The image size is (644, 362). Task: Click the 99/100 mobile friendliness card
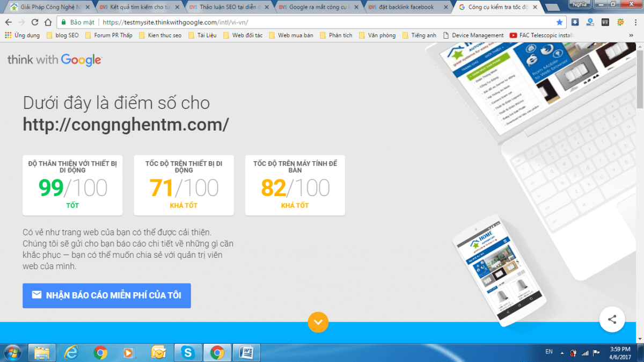point(72,185)
